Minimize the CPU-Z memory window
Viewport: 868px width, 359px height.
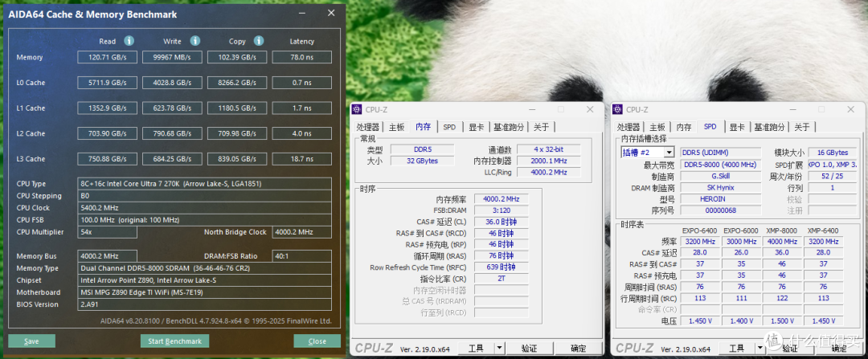pos(532,109)
